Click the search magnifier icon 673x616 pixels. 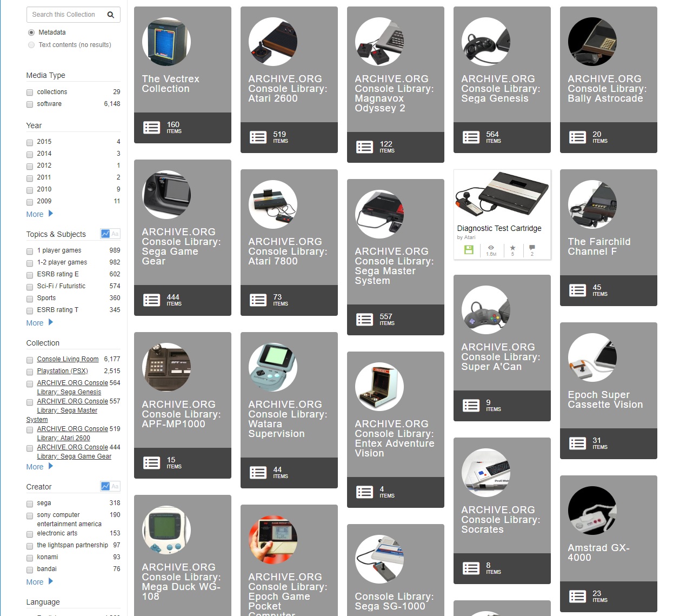point(110,15)
